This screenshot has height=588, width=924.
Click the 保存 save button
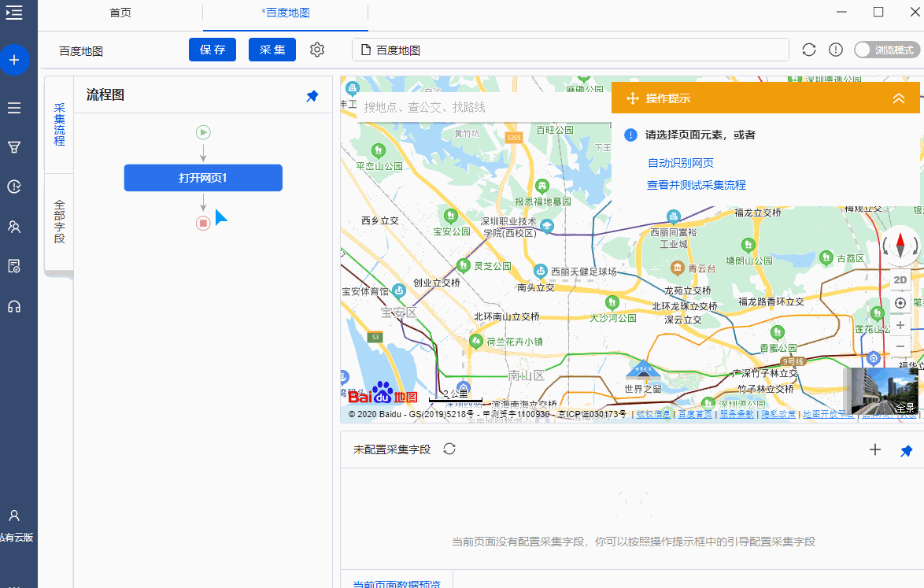(x=213, y=50)
